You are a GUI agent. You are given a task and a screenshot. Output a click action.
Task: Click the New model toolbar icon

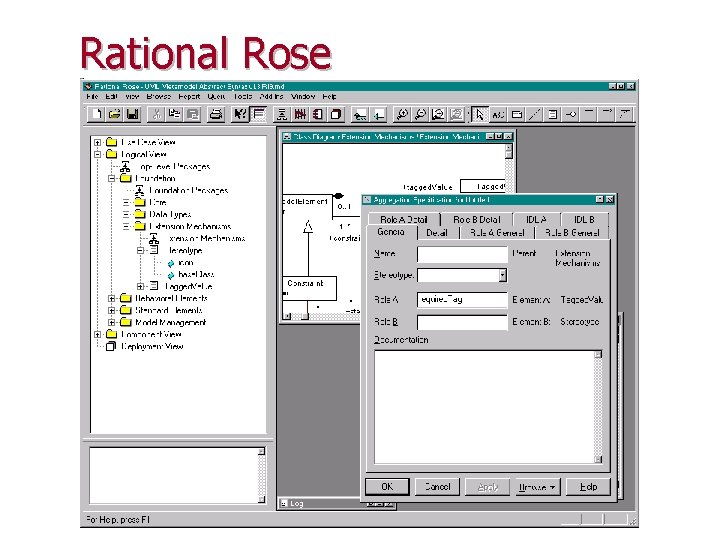coord(96,114)
